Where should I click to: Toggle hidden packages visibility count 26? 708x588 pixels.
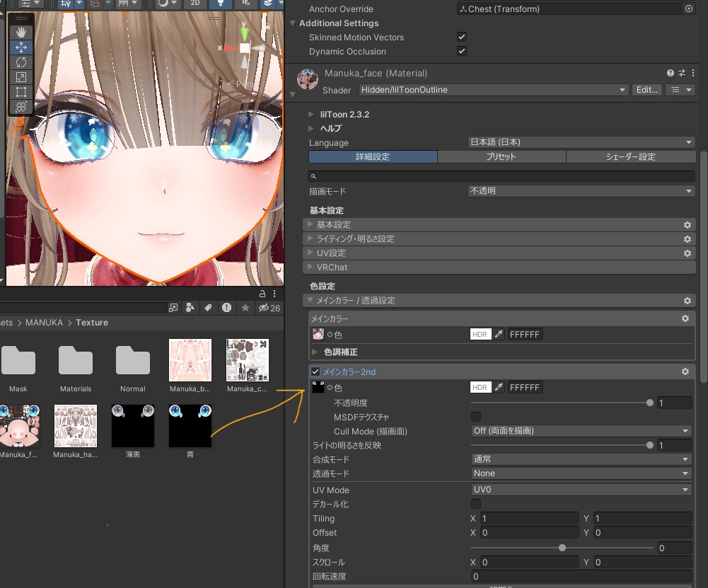pos(269,308)
